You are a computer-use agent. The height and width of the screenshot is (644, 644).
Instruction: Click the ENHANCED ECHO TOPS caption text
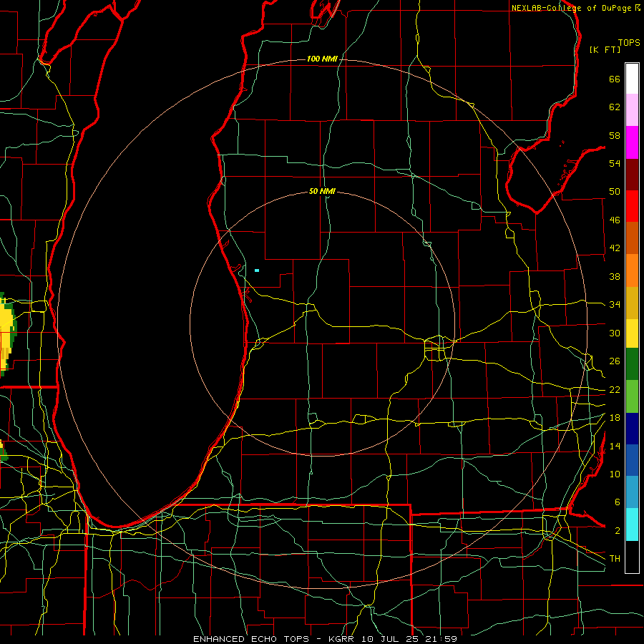[x=251, y=639]
